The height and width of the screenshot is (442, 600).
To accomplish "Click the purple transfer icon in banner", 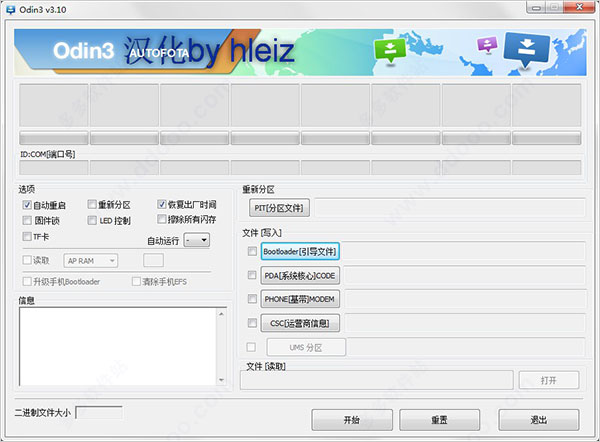I will [x=487, y=44].
